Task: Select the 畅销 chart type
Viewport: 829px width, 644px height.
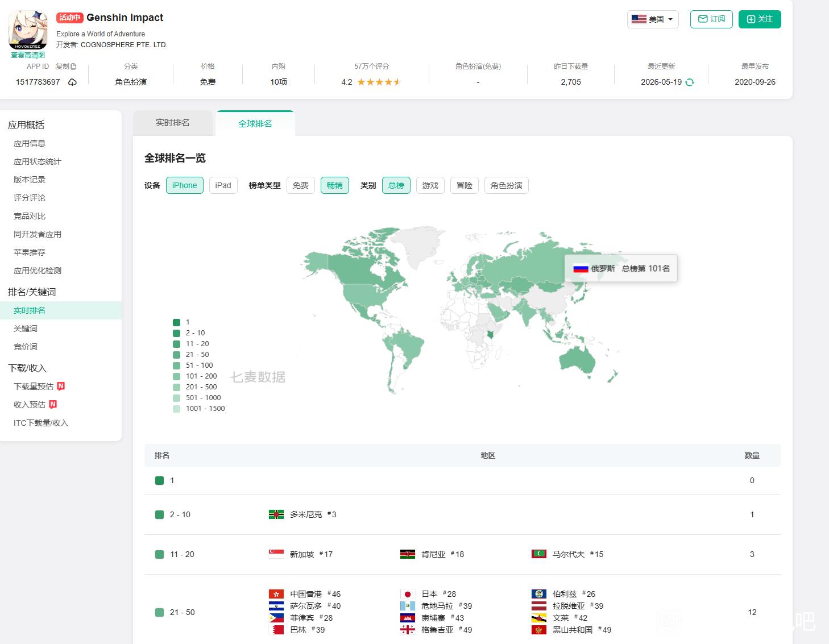Action: point(335,185)
